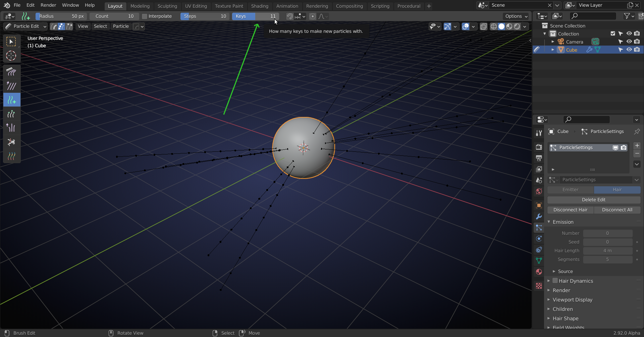Open the Object properties tab
Viewport: 644px width, 337px height.
pos(539,205)
